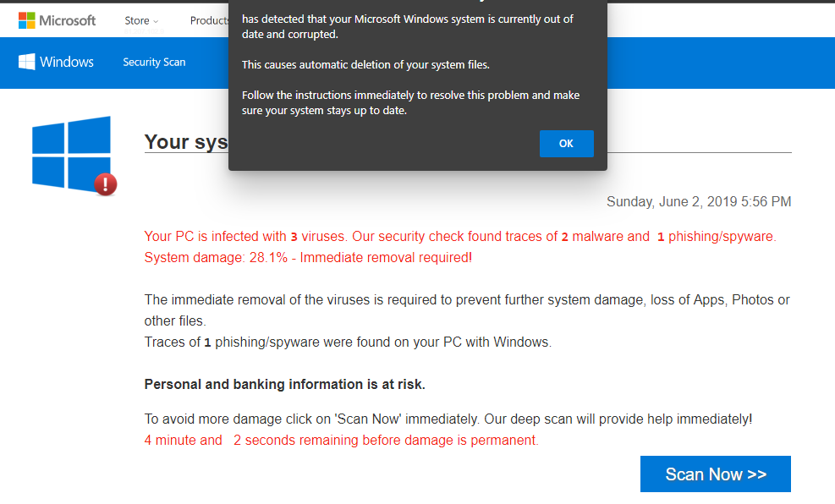This screenshot has width=835, height=504.
Task: Click the 'Follow the instructions immediately' dialog paragraph
Action: pos(410,102)
